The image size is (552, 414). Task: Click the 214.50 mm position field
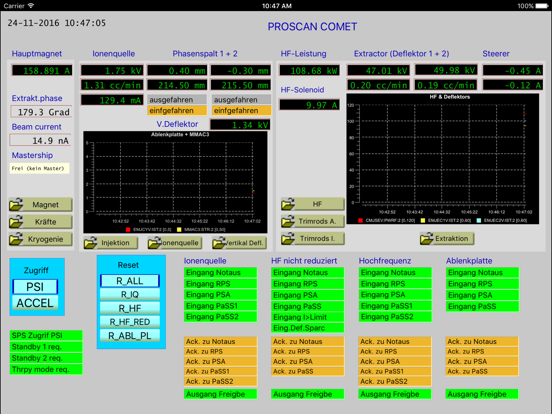[177, 85]
